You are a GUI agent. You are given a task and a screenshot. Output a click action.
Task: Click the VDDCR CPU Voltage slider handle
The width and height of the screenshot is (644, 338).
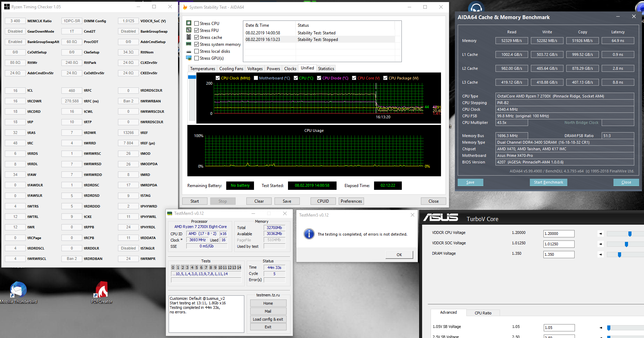630,234
